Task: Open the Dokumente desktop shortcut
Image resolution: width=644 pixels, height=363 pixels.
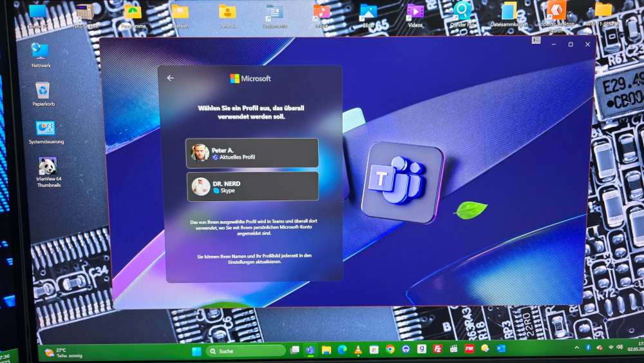Action: click(274, 17)
